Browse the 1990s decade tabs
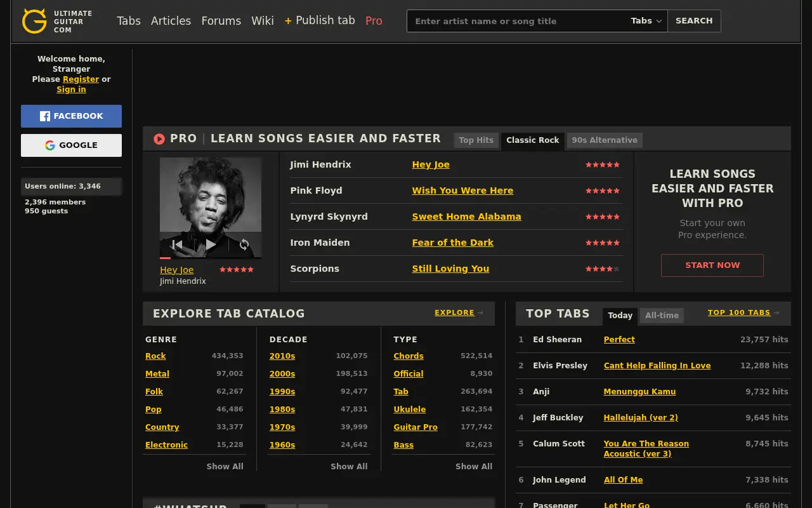This screenshot has width=812, height=508. tap(282, 392)
